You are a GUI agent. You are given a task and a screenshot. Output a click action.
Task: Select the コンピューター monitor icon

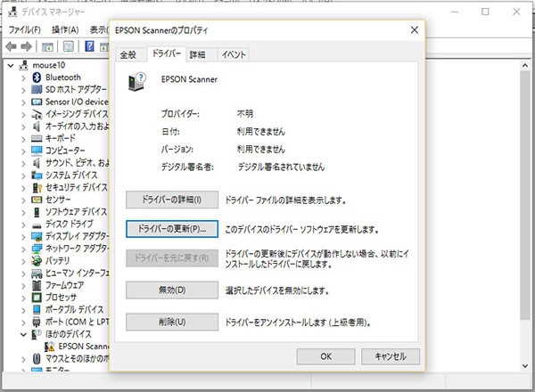(37, 151)
